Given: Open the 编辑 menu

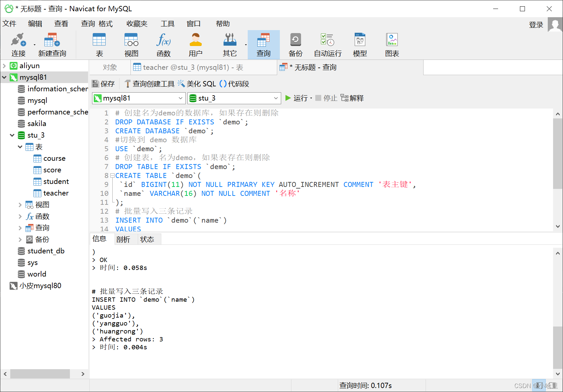Looking at the screenshot, I should tap(35, 24).
